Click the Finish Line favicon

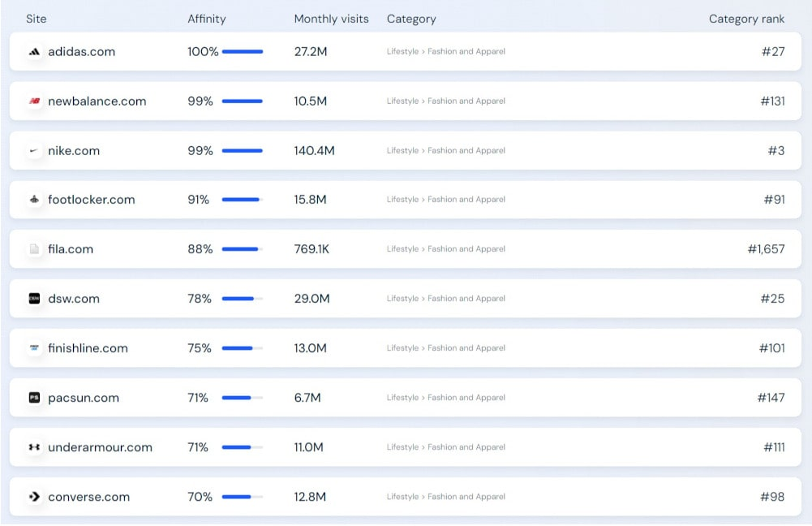(34, 348)
